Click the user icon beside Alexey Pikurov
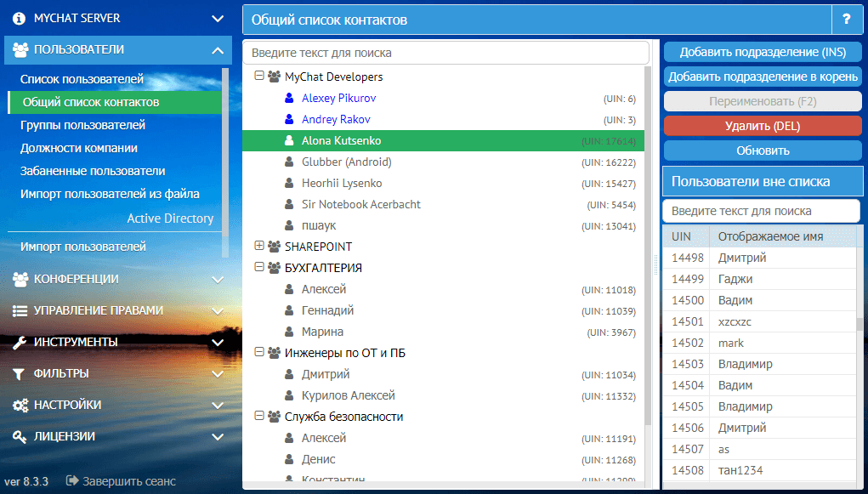The height and width of the screenshot is (494, 868). tap(288, 98)
